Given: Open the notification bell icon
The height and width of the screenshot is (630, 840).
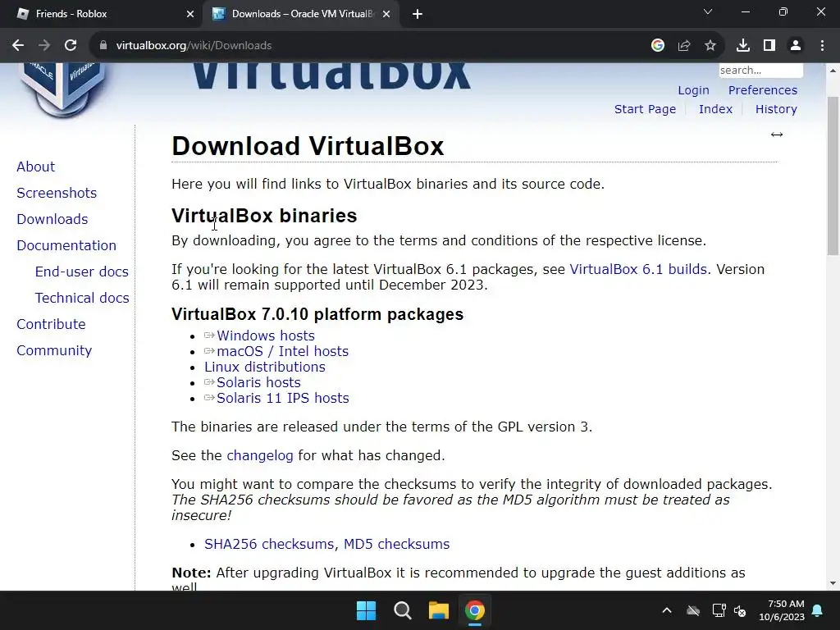Looking at the screenshot, I should pos(818,610).
